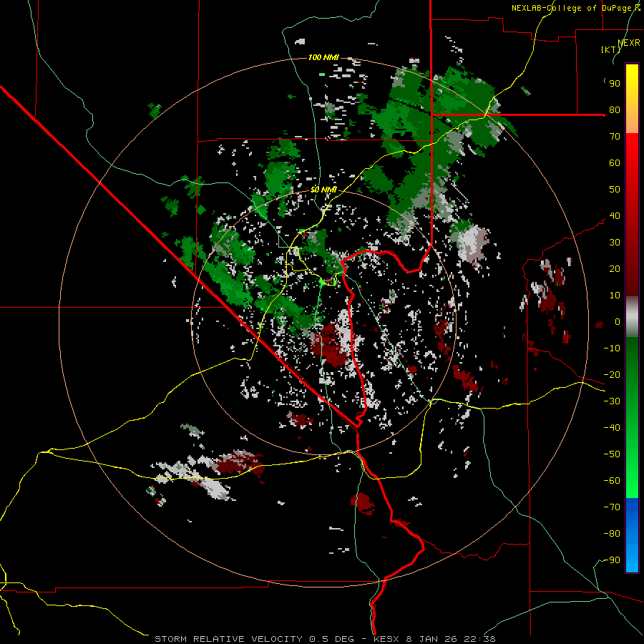
Task: Select the 0 value on the velocity scale
Action: 618,322
